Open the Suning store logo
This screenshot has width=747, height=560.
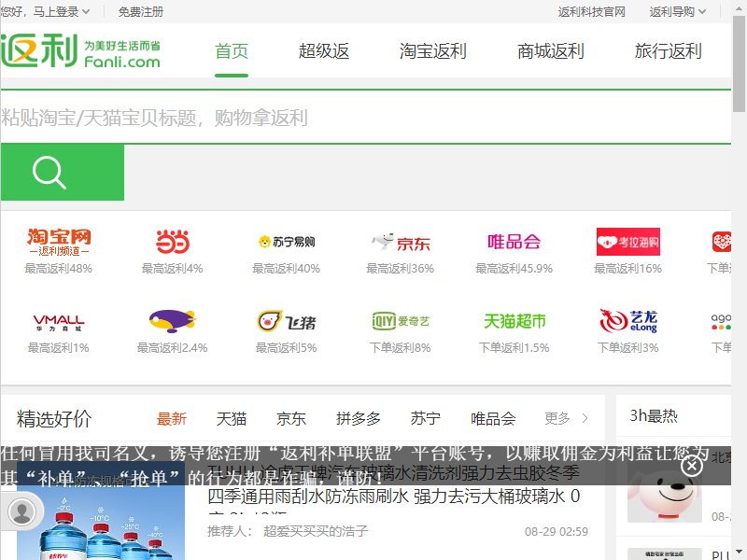pyautogui.click(x=287, y=242)
